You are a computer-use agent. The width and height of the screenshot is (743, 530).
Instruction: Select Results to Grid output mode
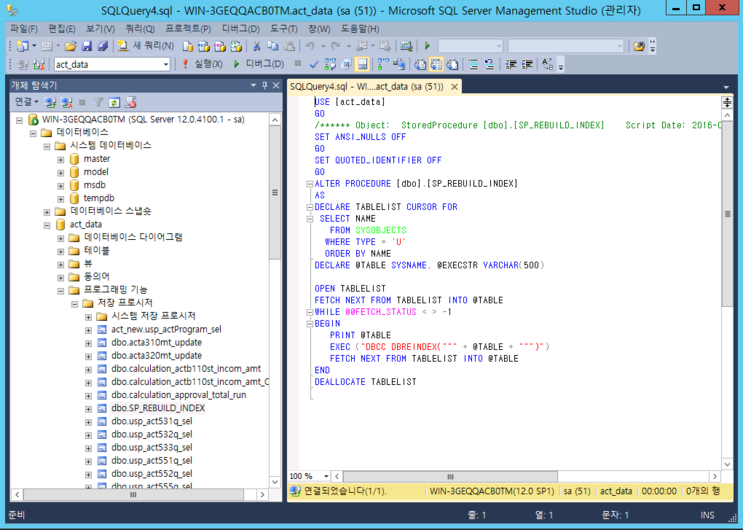(x=436, y=64)
